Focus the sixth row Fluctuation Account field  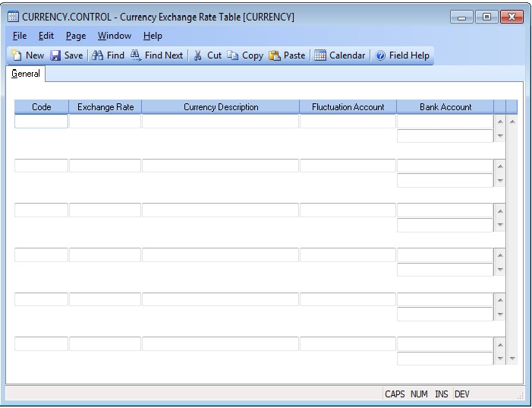coord(348,343)
